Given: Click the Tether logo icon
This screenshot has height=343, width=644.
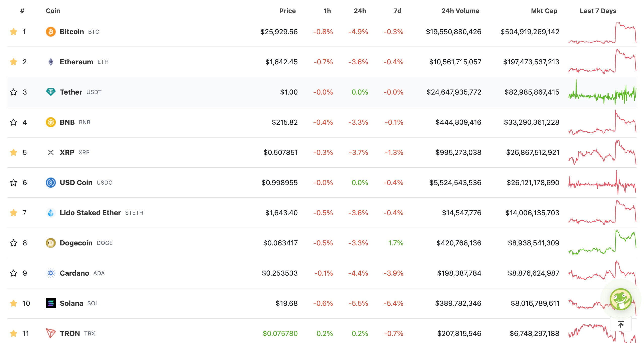Looking at the screenshot, I should 51,92.
